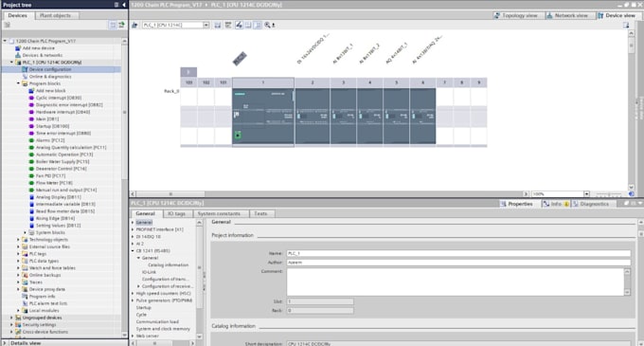The image size is (644, 346).
Task: Open Startup [OB100] block
Action: tap(52, 126)
